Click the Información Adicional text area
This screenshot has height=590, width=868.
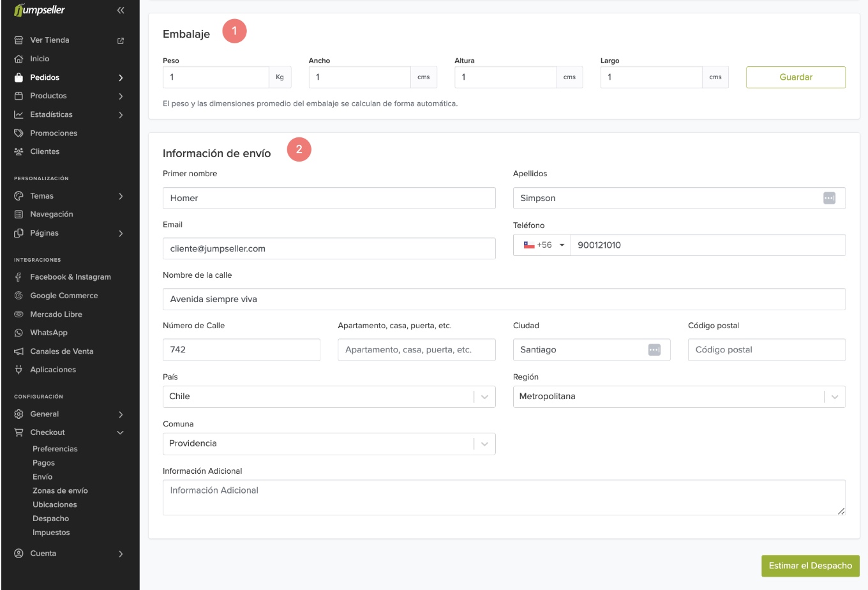click(504, 497)
